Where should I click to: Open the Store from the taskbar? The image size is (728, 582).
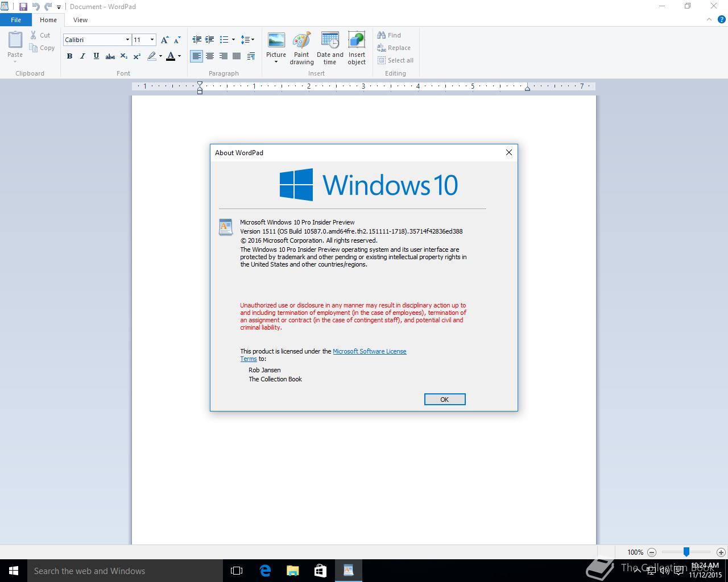pyautogui.click(x=320, y=571)
